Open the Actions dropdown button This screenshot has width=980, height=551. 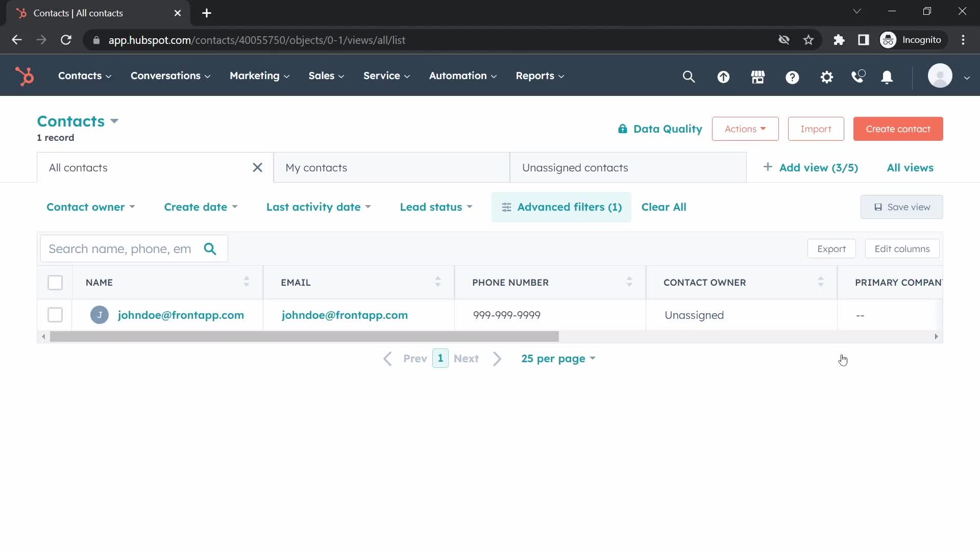coord(745,129)
